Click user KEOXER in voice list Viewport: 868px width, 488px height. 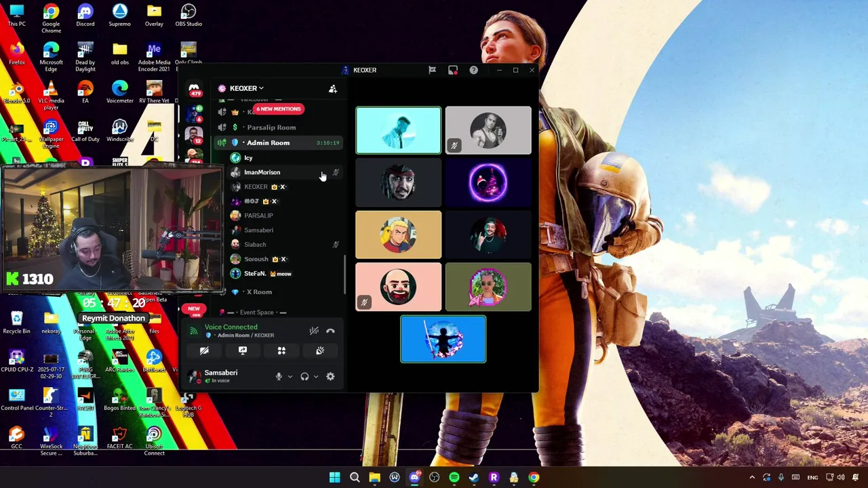tap(285, 187)
